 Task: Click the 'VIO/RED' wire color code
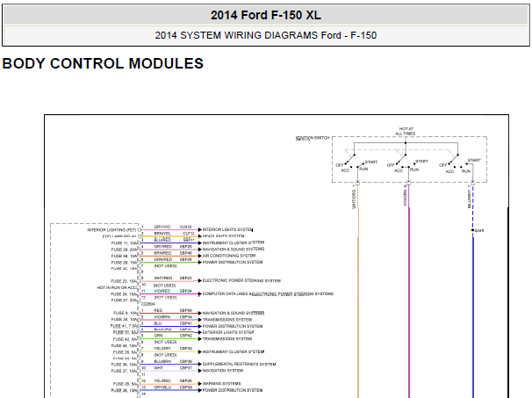162,291
